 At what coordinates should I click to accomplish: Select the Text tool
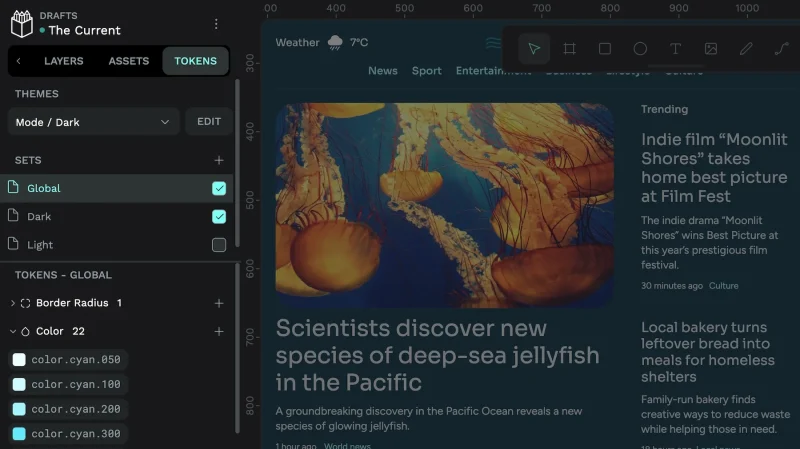click(675, 48)
